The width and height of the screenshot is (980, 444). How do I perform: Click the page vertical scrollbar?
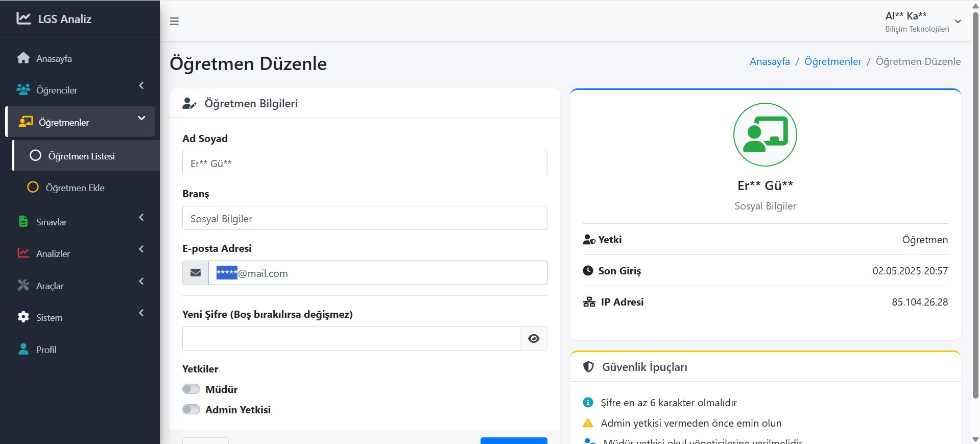click(x=975, y=204)
